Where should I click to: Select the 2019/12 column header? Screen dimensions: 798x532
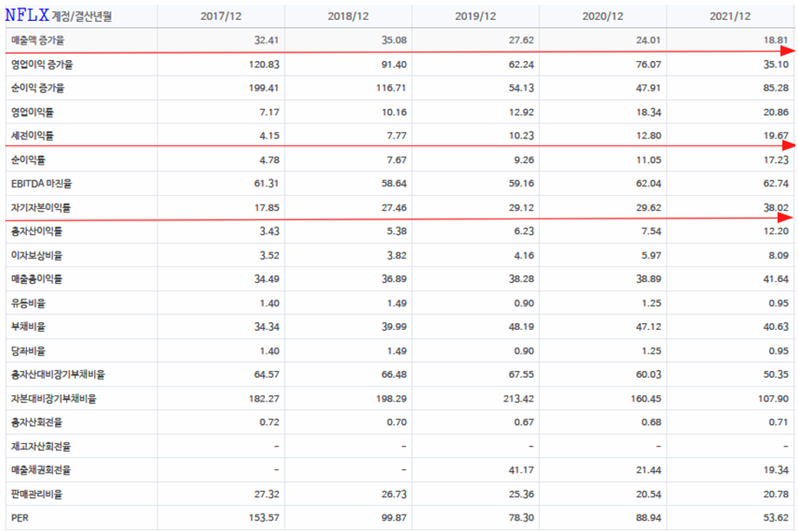pyautogui.click(x=476, y=17)
